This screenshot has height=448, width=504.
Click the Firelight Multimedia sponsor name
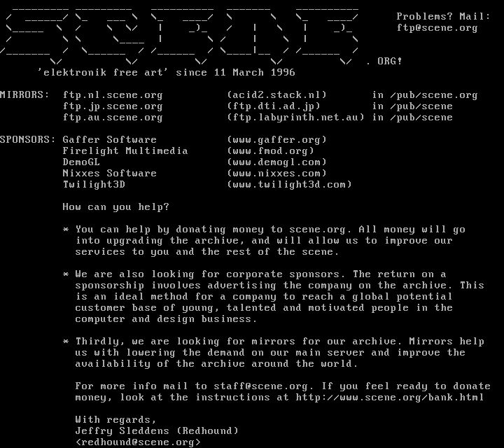(125, 151)
